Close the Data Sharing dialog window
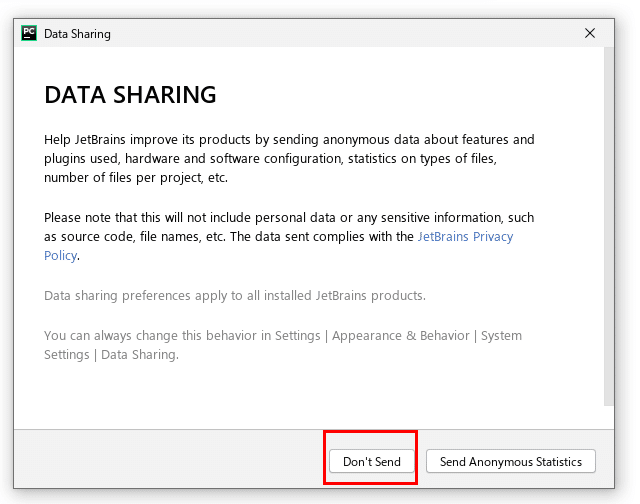 coord(591,33)
